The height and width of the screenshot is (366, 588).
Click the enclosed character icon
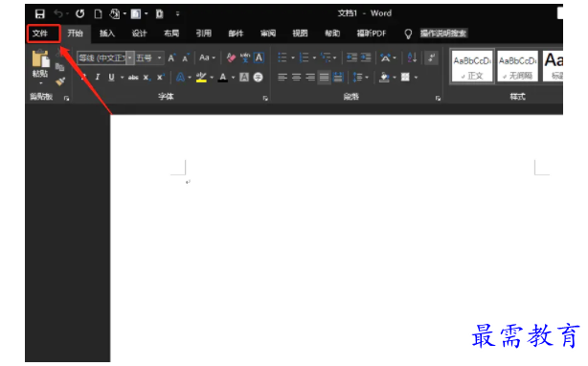[x=258, y=78]
